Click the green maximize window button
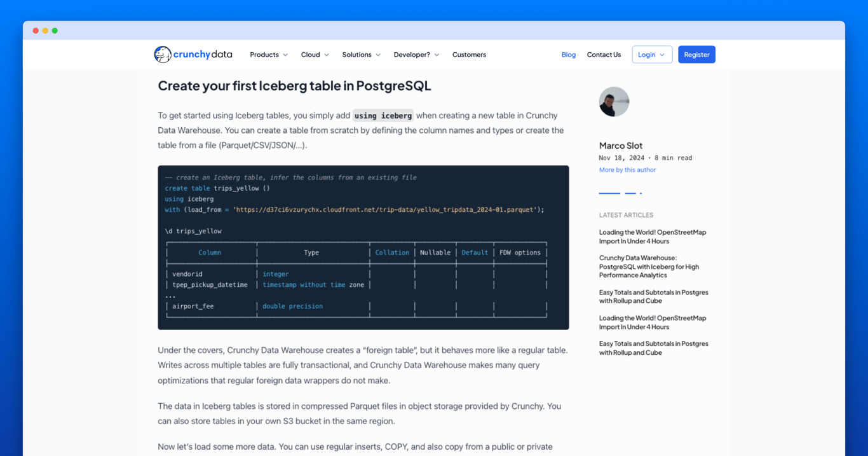Screen dimensions: 868x456 click(55, 31)
